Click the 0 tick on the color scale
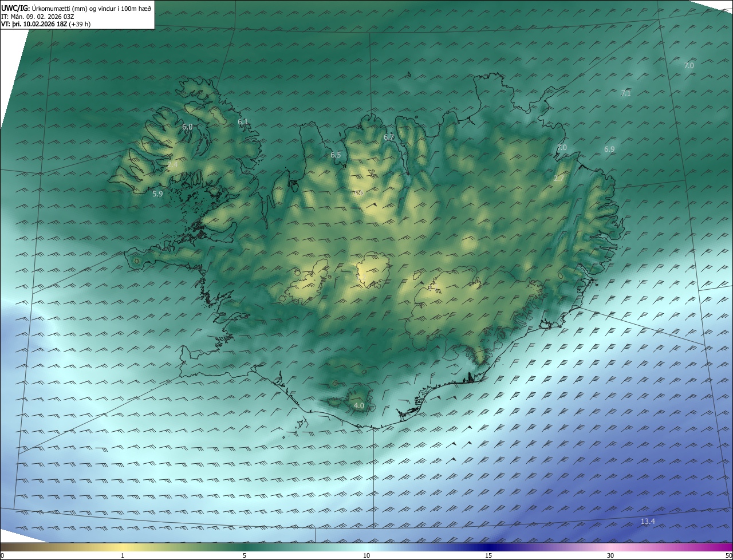The height and width of the screenshot is (560, 733). coord(2,555)
